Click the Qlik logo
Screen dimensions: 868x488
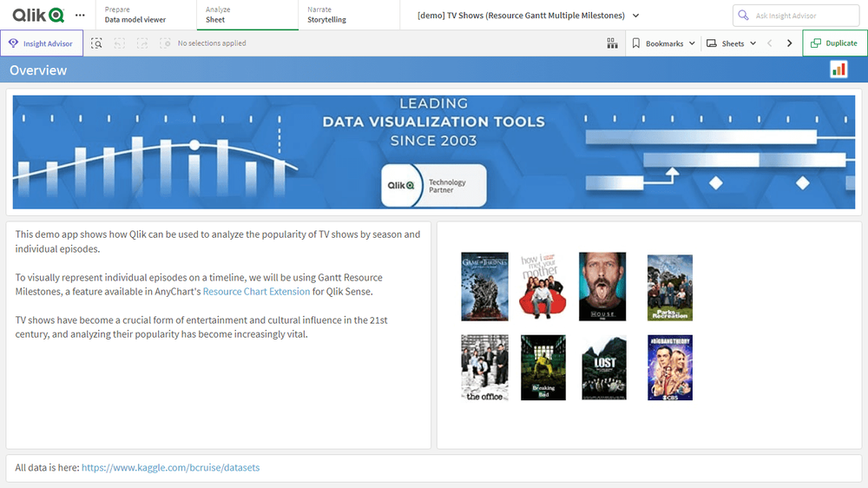(38, 15)
